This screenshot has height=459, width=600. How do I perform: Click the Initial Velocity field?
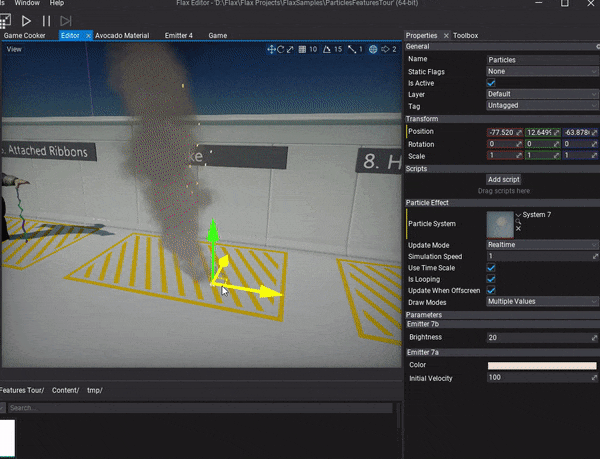(543, 378)
